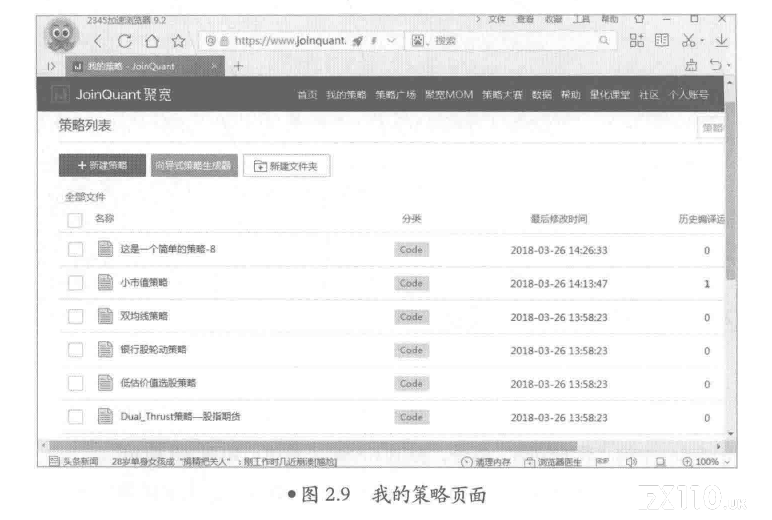Click the 新建文件夹 button
The height and width of the screenshot is (520, 772).
point(286,166)
